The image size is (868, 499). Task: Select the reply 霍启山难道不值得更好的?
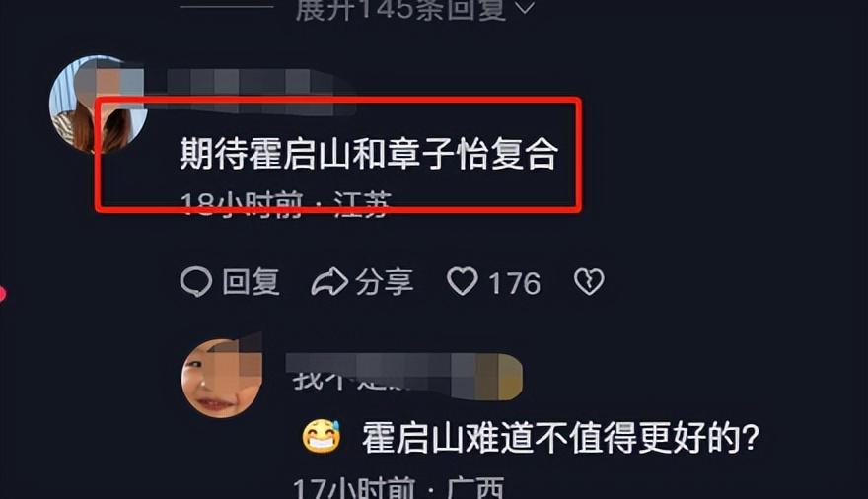[x=560, y=438]
